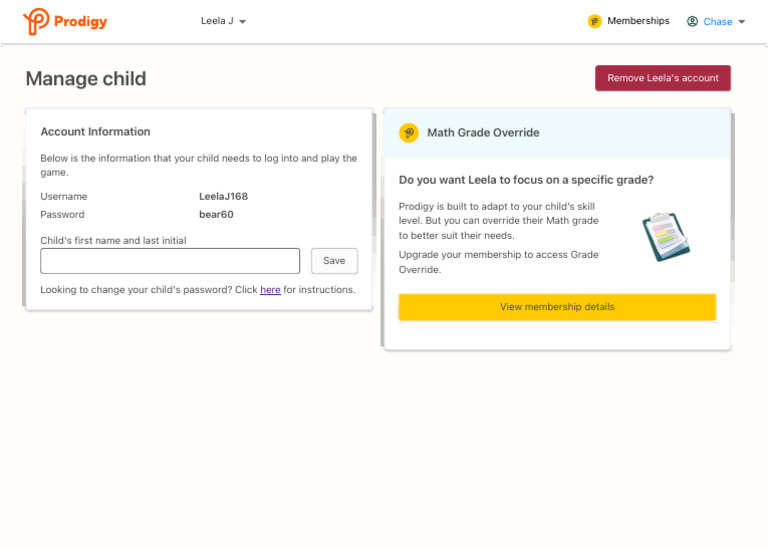
Task: Click the Account Information heading
Action: 95,132
